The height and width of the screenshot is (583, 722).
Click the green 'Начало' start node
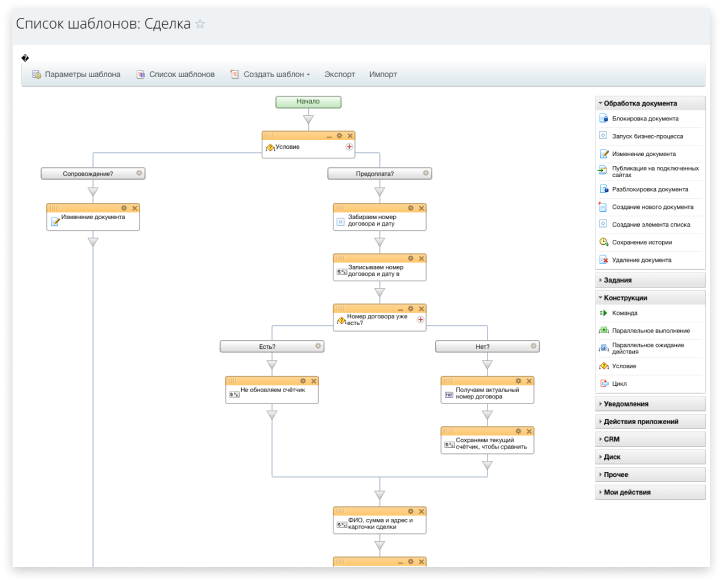coord(308,101)
